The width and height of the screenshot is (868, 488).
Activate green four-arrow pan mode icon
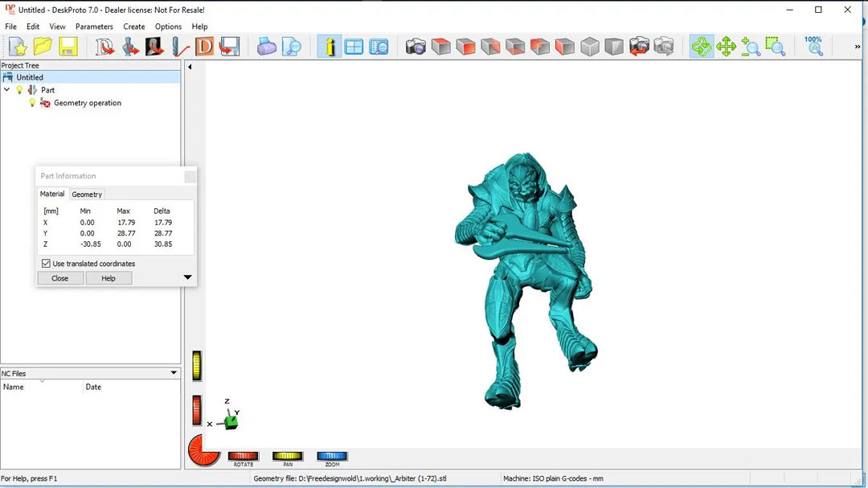[726, 47]
